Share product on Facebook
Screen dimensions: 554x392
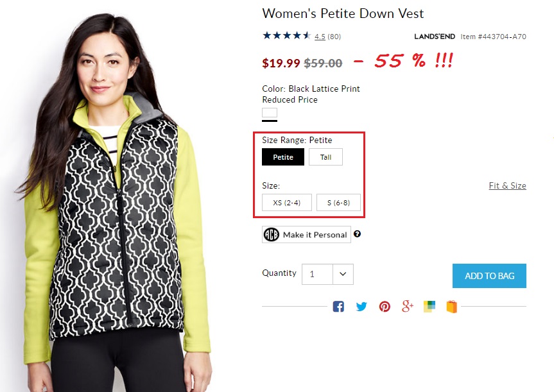338,307
